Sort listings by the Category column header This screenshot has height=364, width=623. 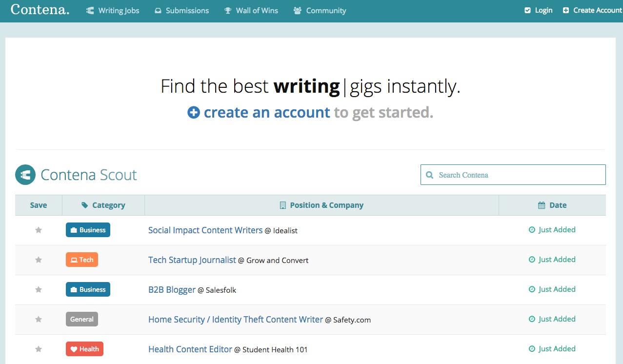[103, 205]
